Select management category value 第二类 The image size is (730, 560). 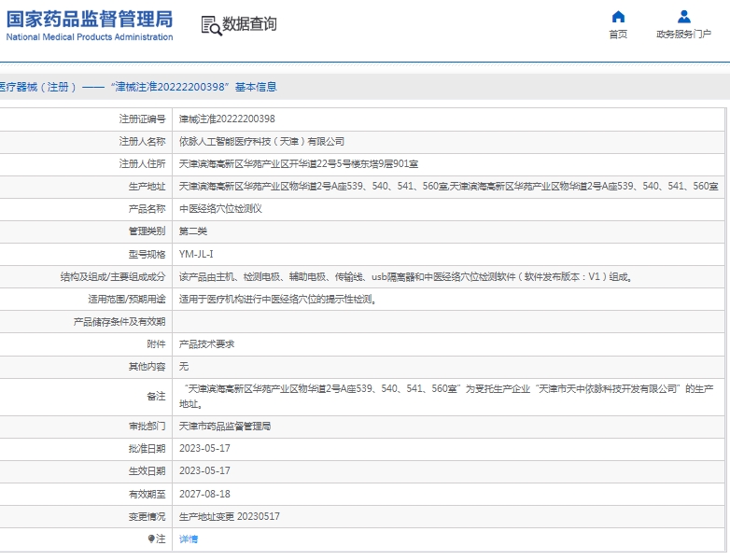pyautogui.click(x=193, y=231)
